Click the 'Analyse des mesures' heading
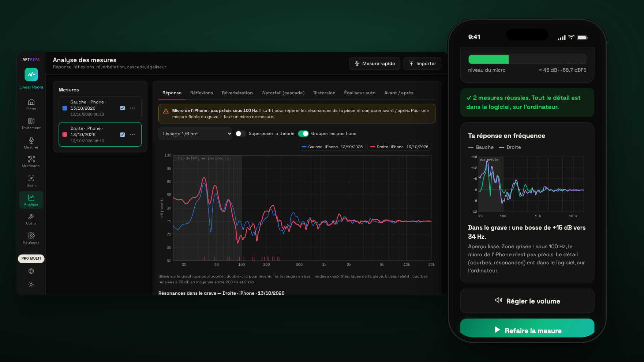 (x=85, y=60)
